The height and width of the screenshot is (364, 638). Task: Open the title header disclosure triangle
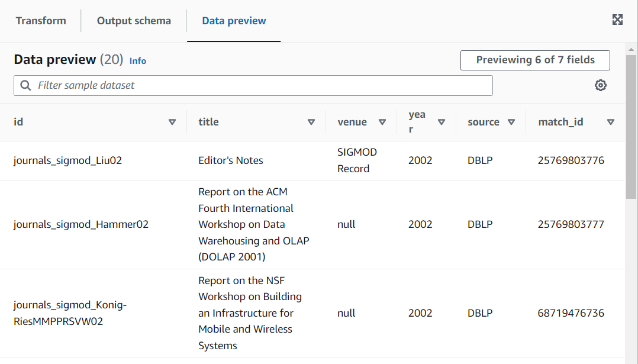tap(311, 122)
